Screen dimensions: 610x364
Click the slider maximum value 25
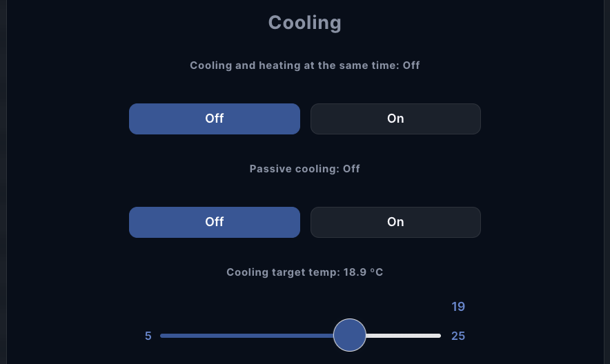458,336
